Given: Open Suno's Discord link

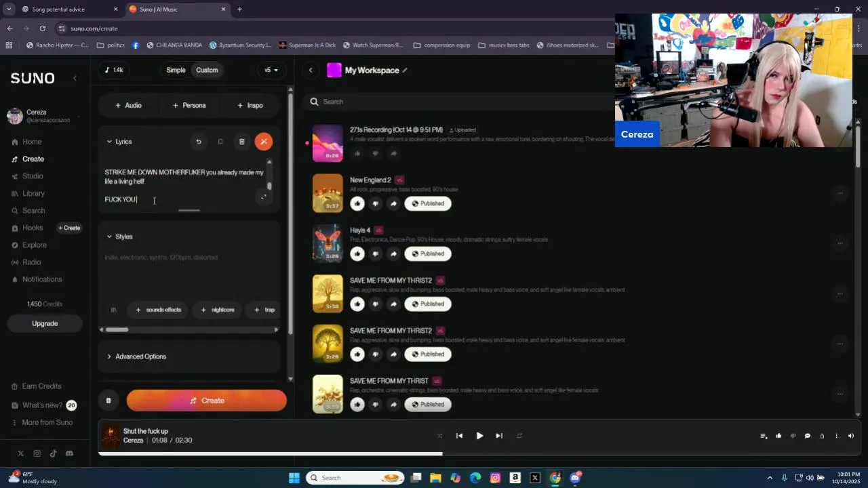Looking at the screenshot, I should coord(69,453).
